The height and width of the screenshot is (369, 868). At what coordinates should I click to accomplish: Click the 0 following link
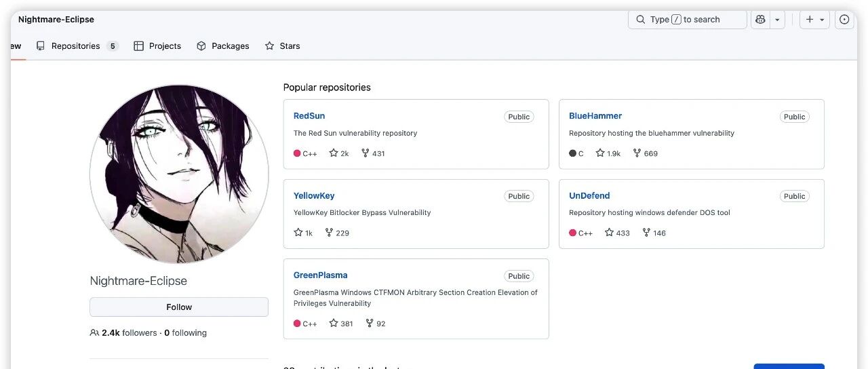point(186,333)
